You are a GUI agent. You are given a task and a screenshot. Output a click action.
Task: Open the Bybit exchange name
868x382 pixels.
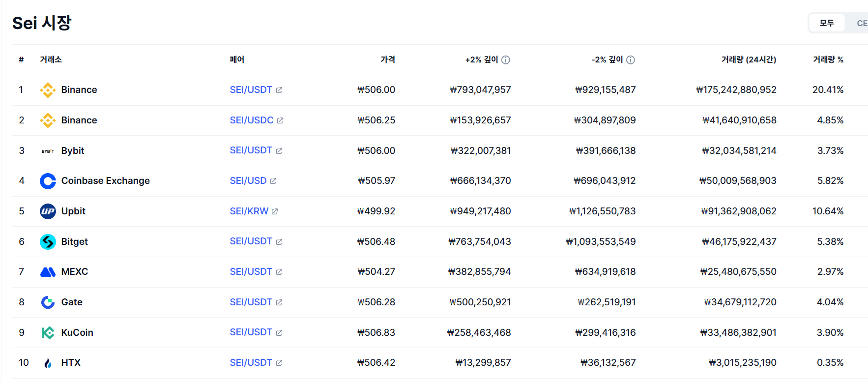coord(73,151)
